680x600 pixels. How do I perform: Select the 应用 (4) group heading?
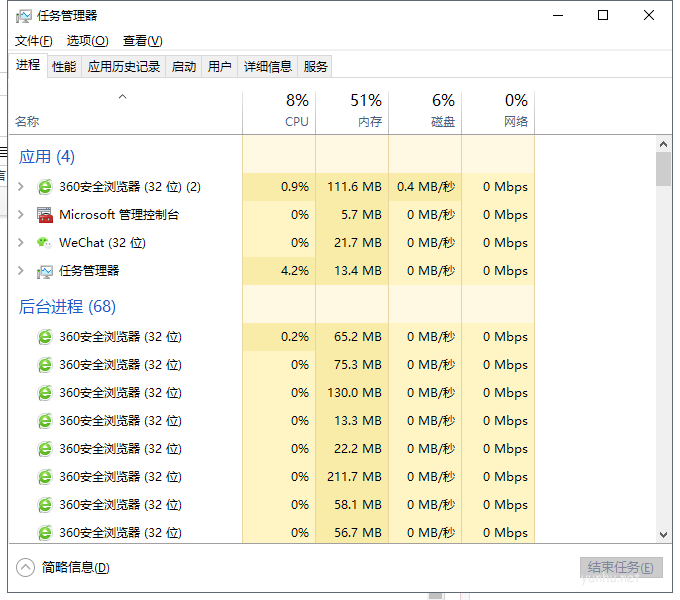coord(47,157)
